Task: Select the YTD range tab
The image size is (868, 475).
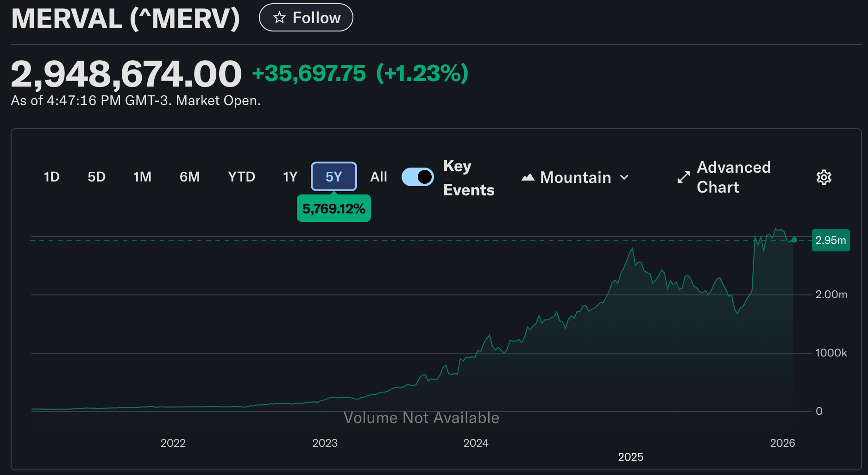Action: click(241, 177)
